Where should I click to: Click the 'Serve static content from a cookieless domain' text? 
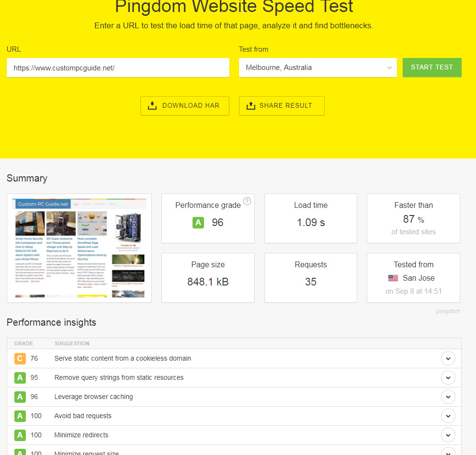[123, 358]
